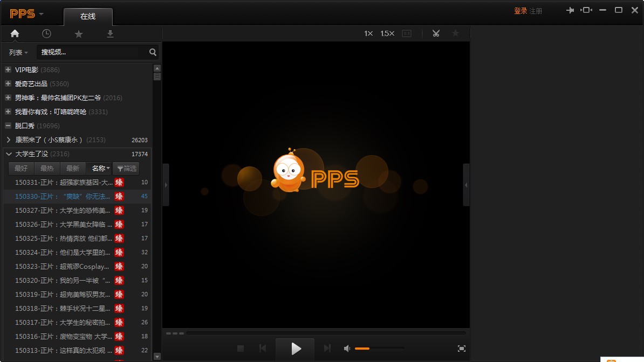644x362 pixels.
Task: Switch to the 在线 tab
Action: [88, 17]
